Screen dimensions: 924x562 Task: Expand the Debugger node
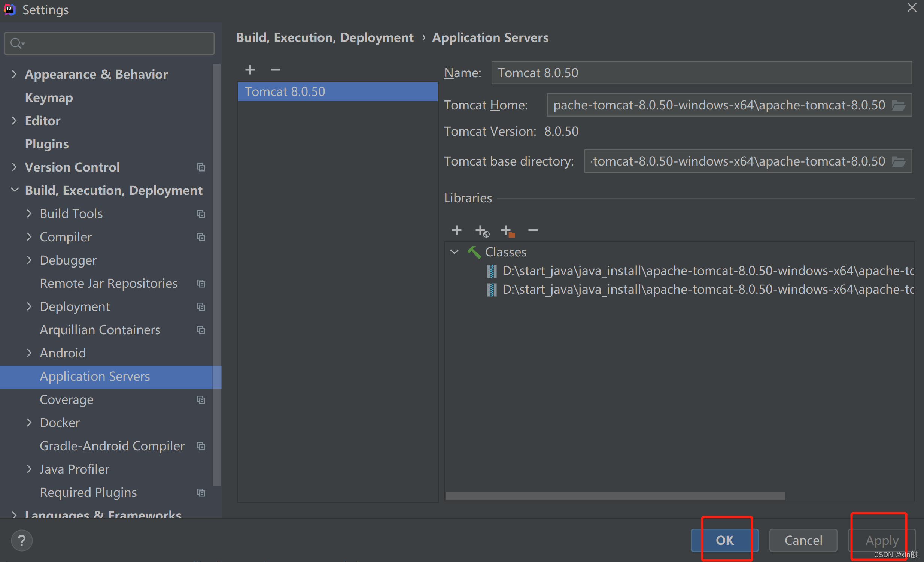(29, 260)
